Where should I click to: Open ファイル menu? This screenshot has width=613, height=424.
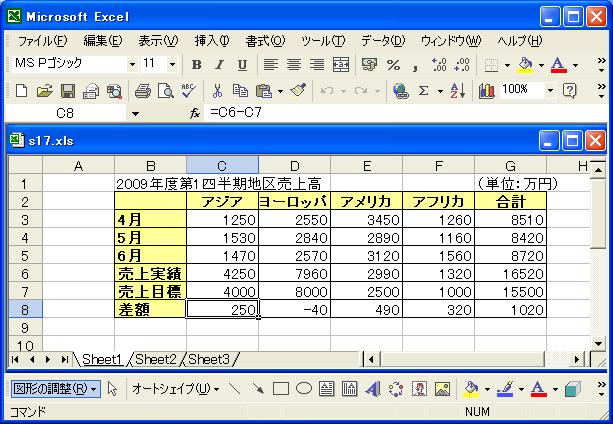(43, 41)
